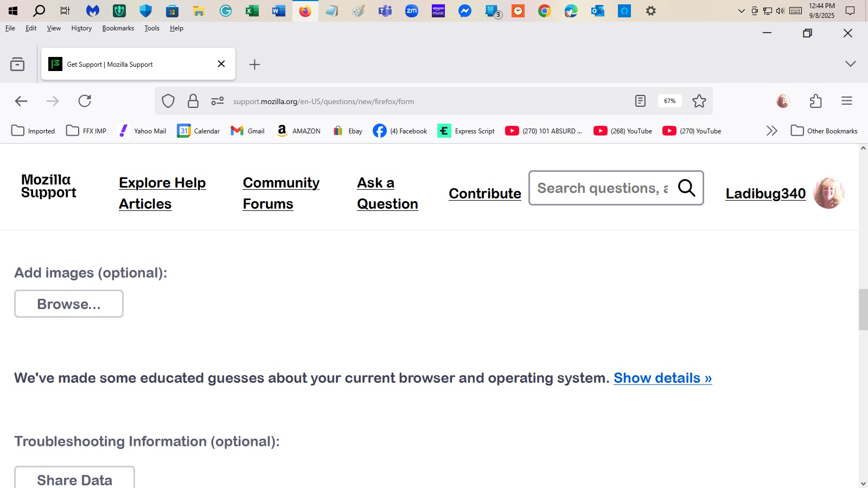The image size is (868, 488).
Task: Open the Calendar bookmark
Action: pyautogui.click(x=199, y=131)
